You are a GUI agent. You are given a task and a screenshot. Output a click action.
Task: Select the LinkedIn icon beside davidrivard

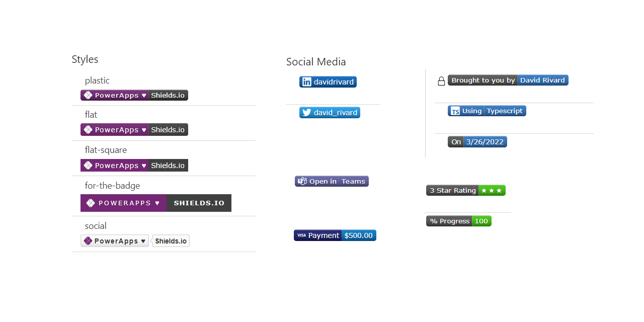click(x=307, y=82)
